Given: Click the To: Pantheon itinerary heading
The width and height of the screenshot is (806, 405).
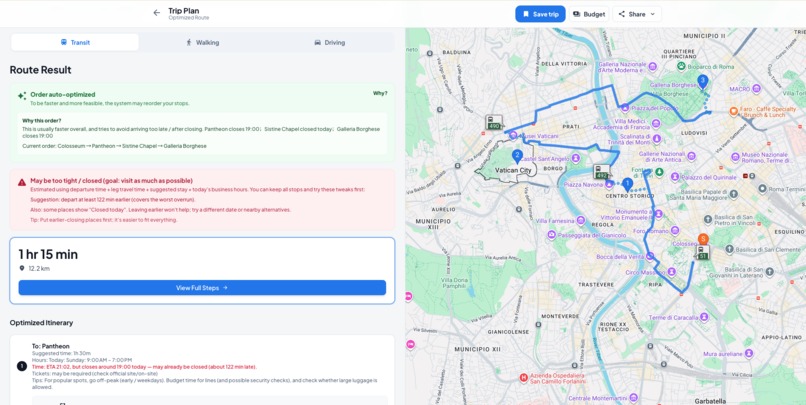Looking at the screenshot, I should (x=50, y=346).
